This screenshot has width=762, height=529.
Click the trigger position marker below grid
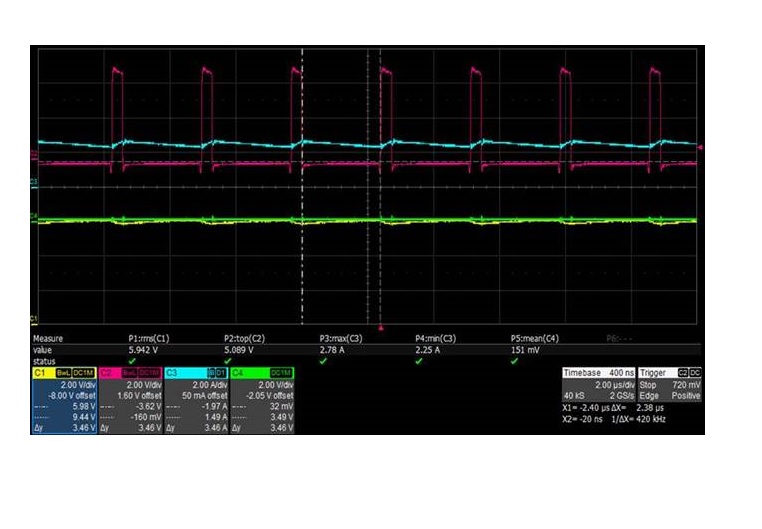[381, 328]
